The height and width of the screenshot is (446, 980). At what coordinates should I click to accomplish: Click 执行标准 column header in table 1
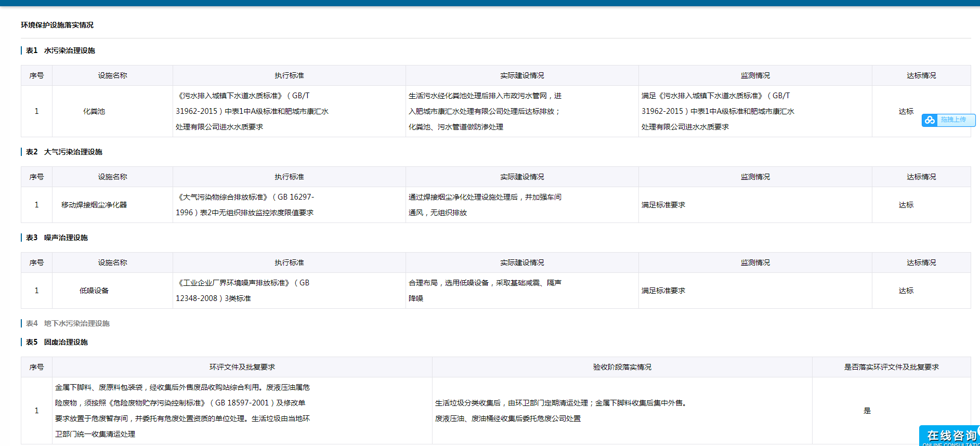pos(289,75)
